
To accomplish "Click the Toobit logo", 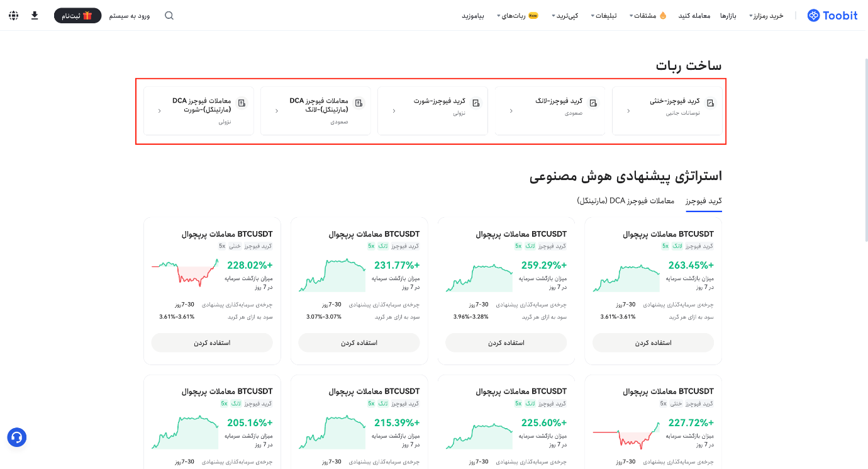I will click(x=832, y=15).
